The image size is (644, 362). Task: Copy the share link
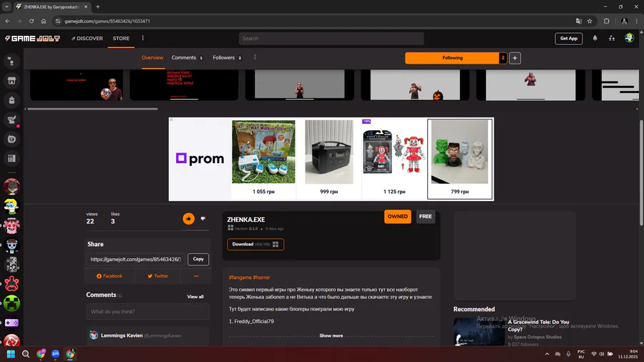tap(198, 260)
